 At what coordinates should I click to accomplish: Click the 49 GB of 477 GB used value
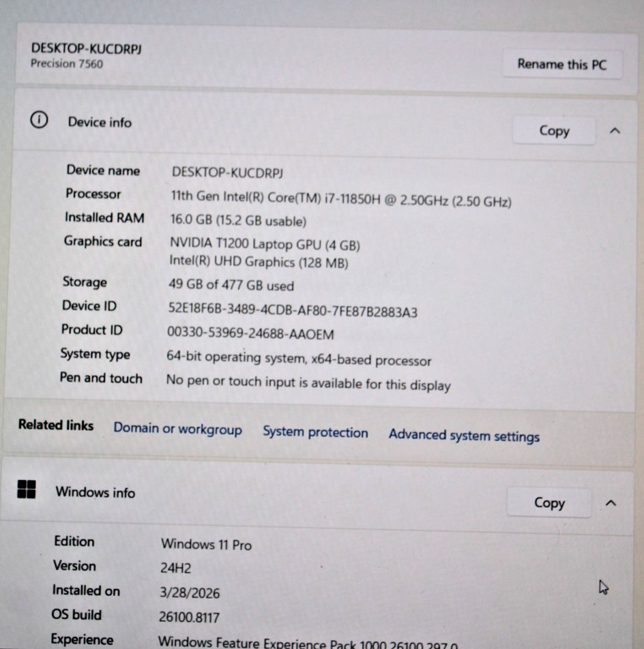pos(231,285)
